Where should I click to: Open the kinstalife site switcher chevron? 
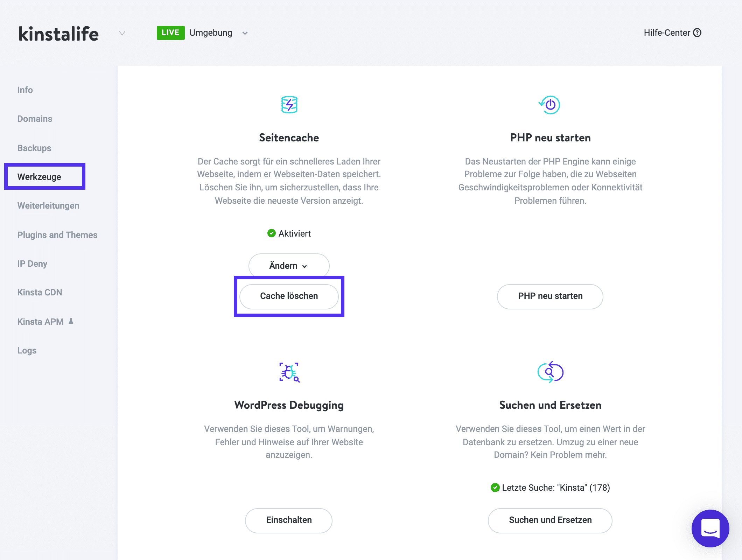[122, 33]
